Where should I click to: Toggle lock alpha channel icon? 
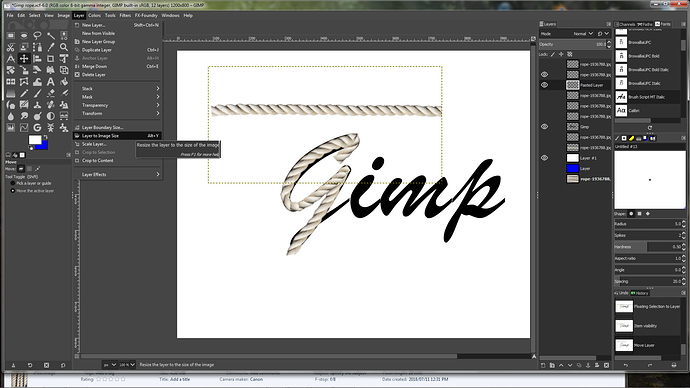coord(569,55)
